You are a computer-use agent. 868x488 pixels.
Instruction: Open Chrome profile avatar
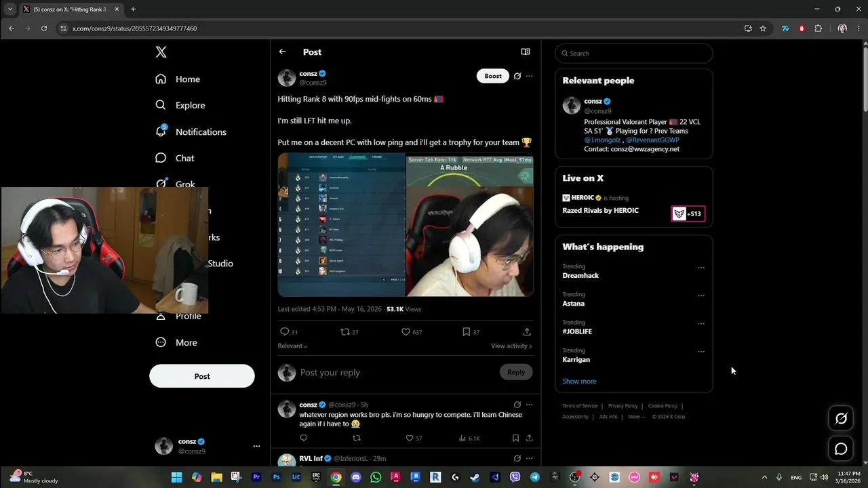pyautogui.click(x=842, y=28)
